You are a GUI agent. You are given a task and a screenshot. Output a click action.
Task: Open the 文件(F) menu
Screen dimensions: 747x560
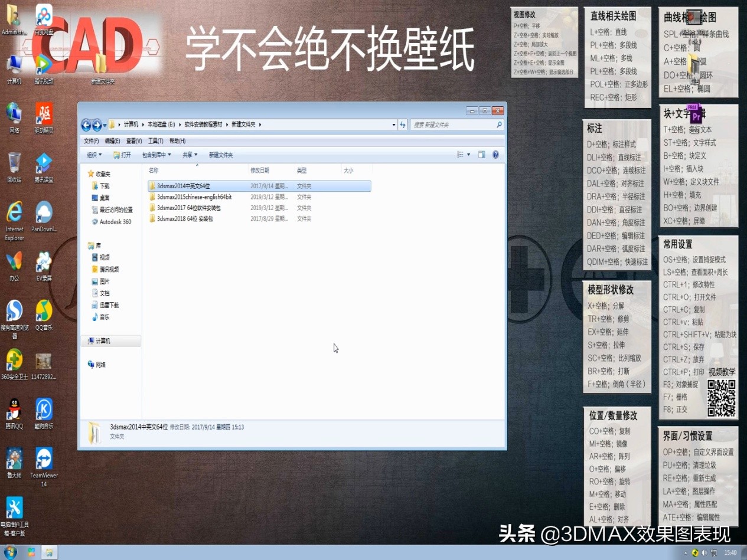91,141
